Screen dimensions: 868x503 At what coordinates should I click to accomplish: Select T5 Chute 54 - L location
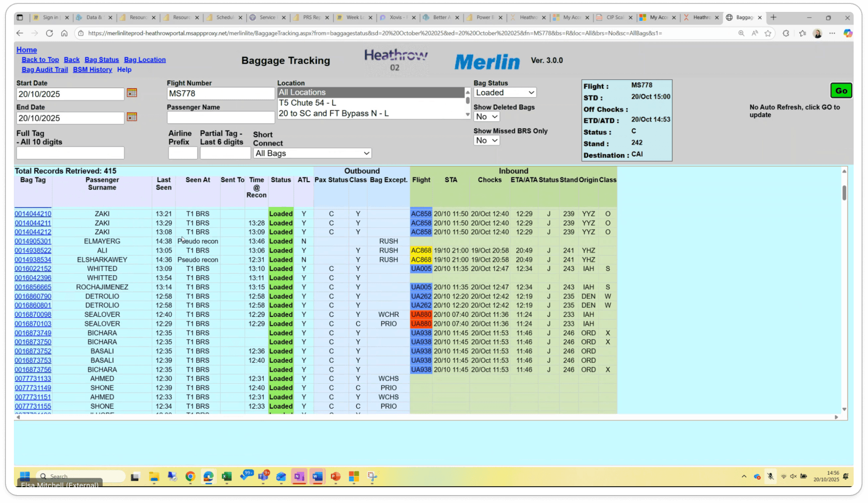(307, 103)
